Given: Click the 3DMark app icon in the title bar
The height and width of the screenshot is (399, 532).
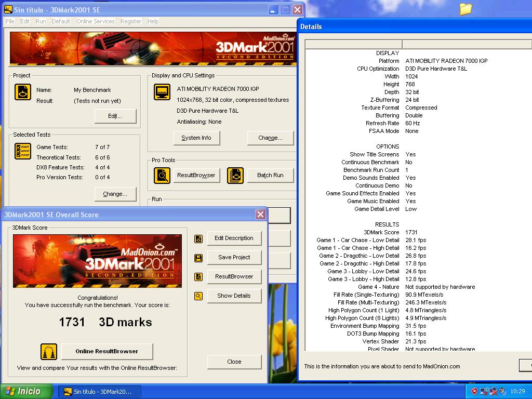Looking at the screenshot, I should click(x=8, y=9).
